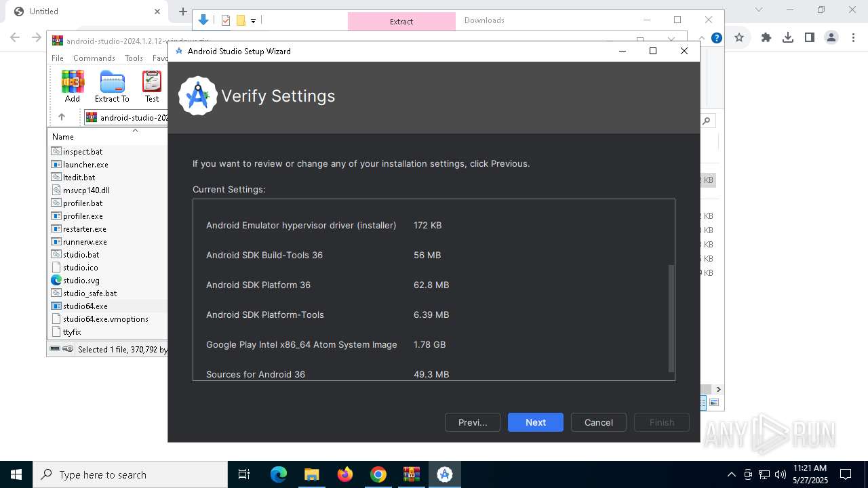Collapse the Explorer ribbon chevron
This screenshot has width=868, height=488.
click(702, 38)
